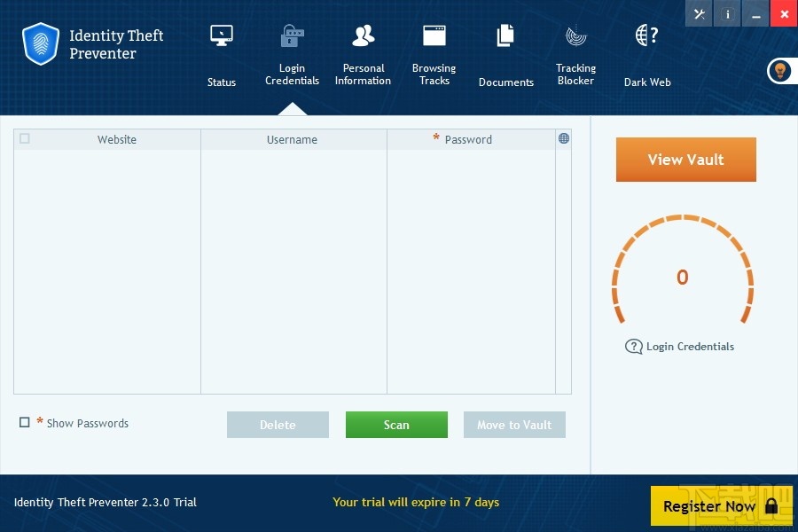Switch to the Login Credentials tab label

[x=292, y=74]
